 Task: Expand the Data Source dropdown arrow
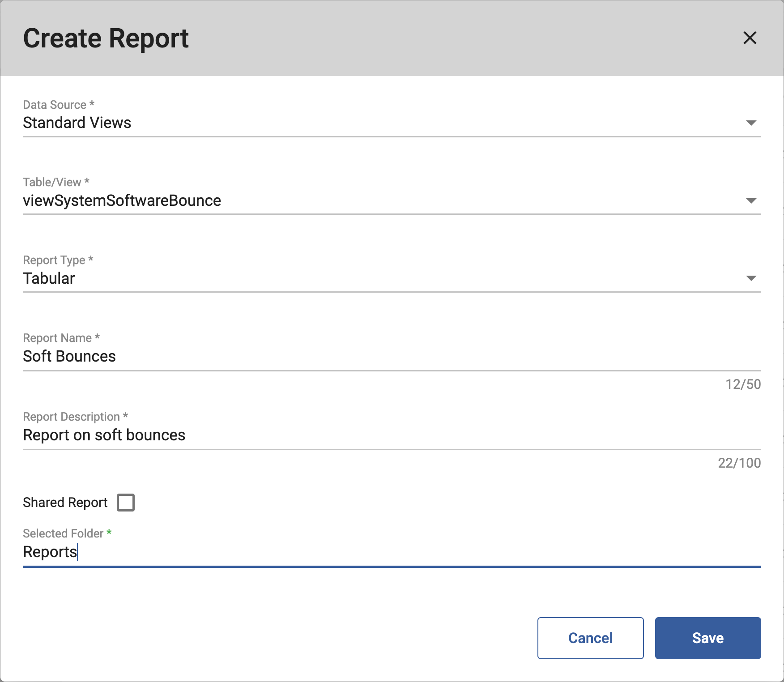click(x=751, y=123)
